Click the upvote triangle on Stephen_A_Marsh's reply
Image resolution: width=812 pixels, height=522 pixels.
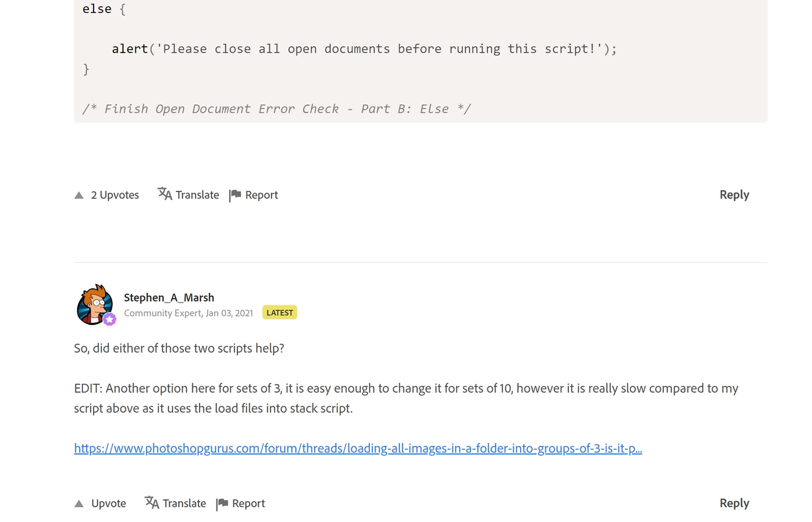pyautogui.click(x=79, y=504)
